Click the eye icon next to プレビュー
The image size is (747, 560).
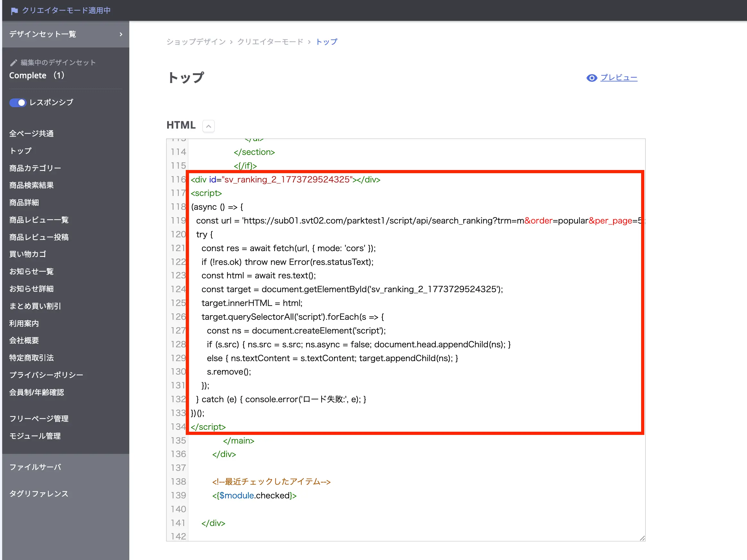pyautogui.click(x=592, y=78)
